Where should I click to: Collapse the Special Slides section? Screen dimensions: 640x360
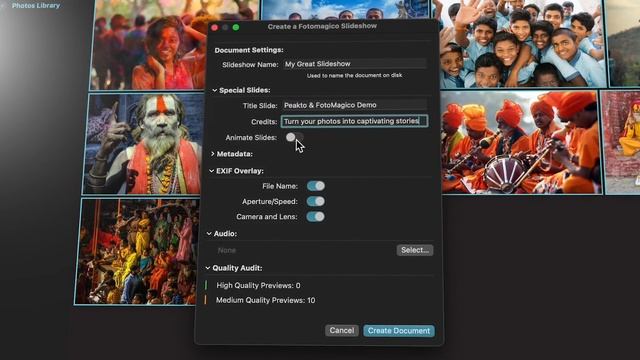(x=215, y=90)
